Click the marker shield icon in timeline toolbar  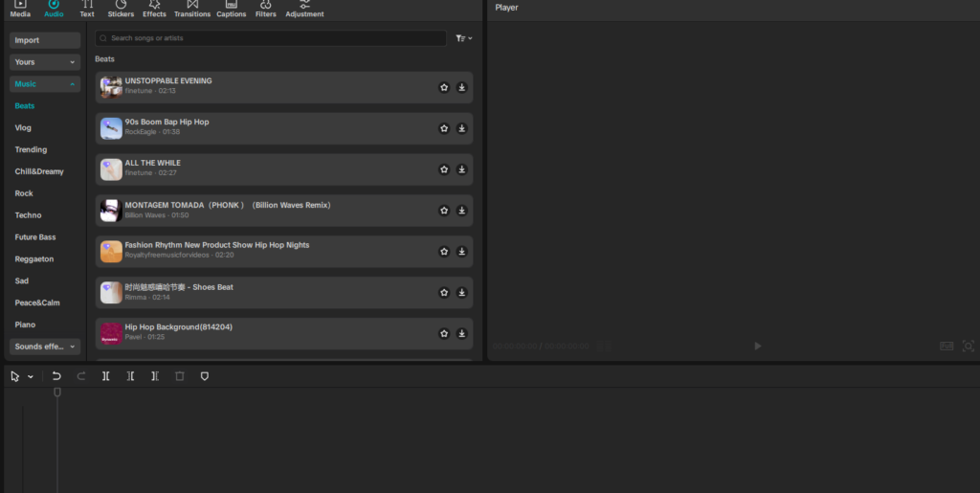(x=204, y=376)
